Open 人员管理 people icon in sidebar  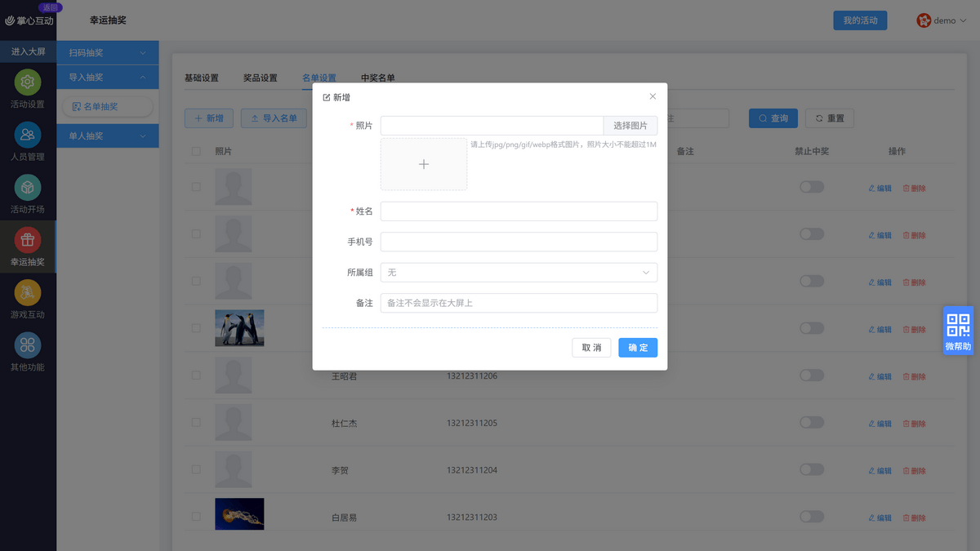[x=27, y=135]
